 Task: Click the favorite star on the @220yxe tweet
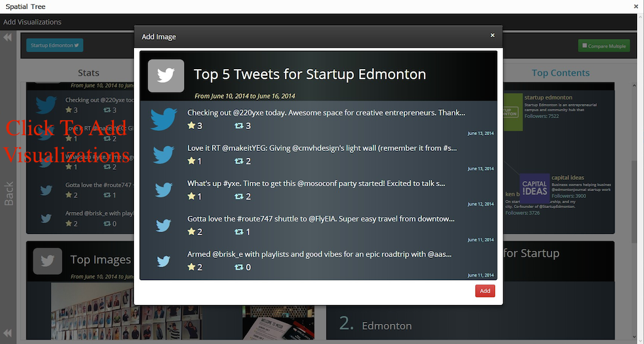click(191, 126)
